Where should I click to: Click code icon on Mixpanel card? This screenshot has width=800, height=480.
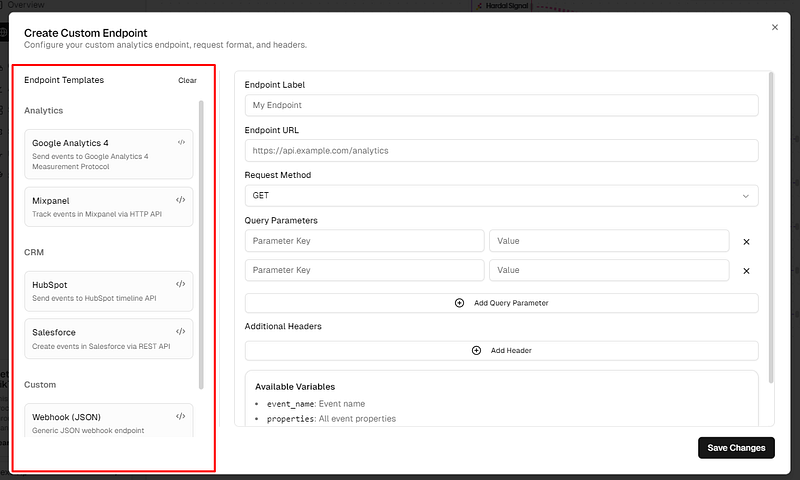click(x=181, y=200)
